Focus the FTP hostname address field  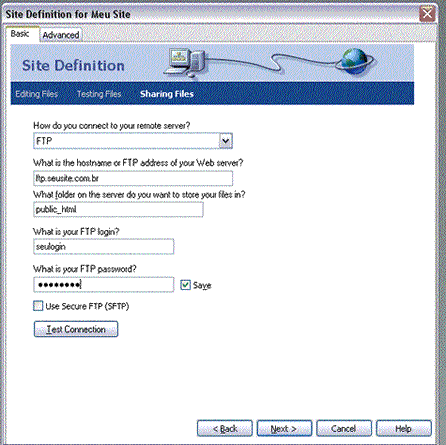coord(133,178)
